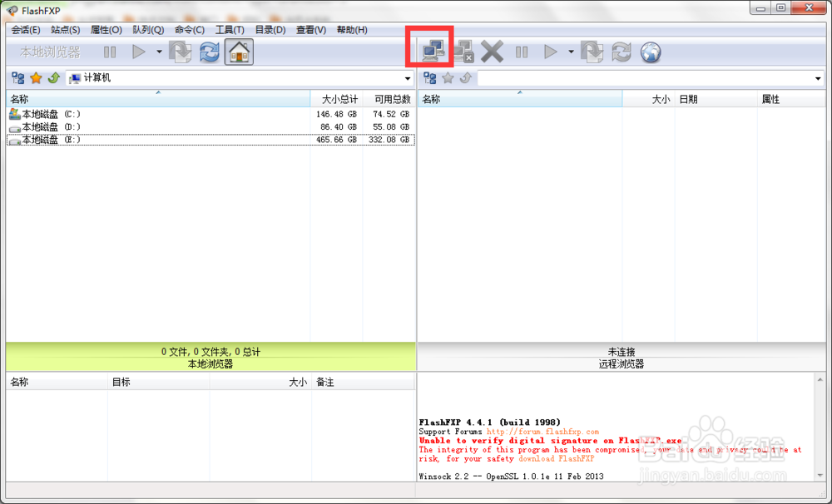Start the remote pane transfer queue
Image resolution: width=832 pixels, height=504 pixels.
tap(550, 52)
